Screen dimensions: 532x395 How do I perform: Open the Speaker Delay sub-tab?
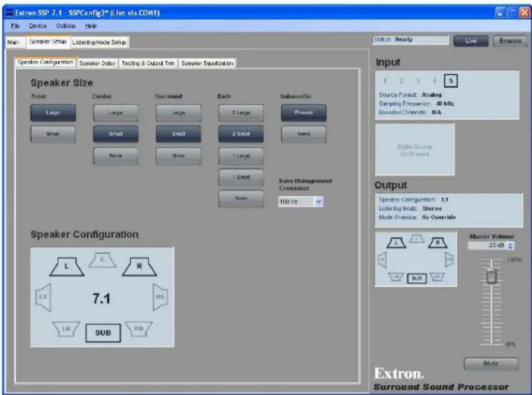point(98,63)
